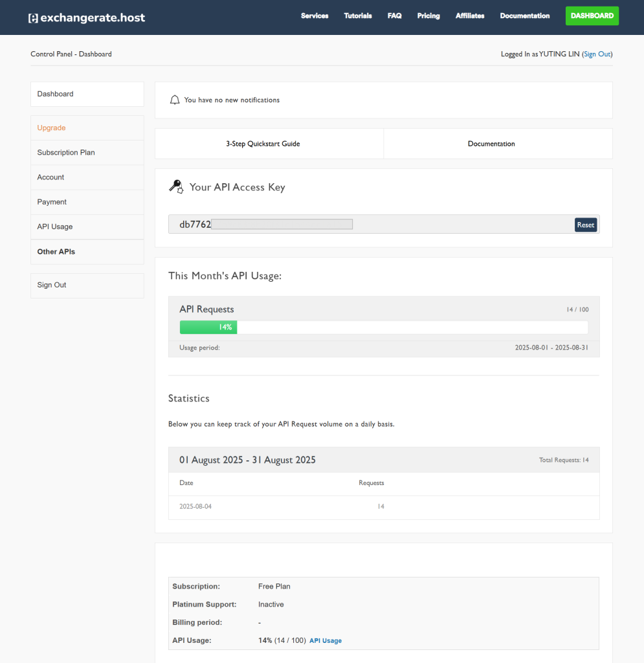
Task: Click the green DASHBOARD button
Action: (x=592, y=16)
